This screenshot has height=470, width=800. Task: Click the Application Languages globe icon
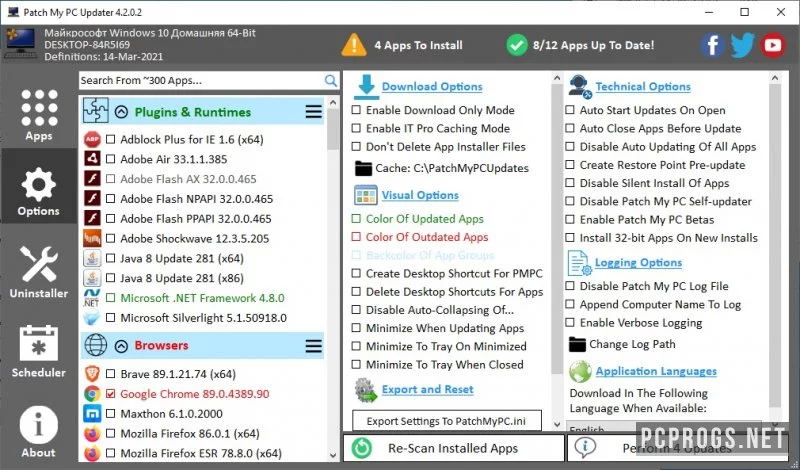[580, 372]
